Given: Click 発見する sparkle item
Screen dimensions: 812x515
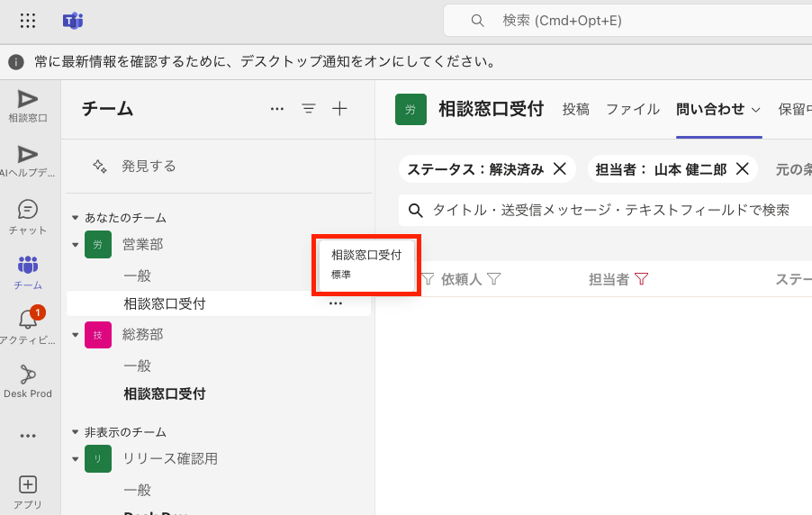Looking at the screenshot, I should [x=135, y=167].
